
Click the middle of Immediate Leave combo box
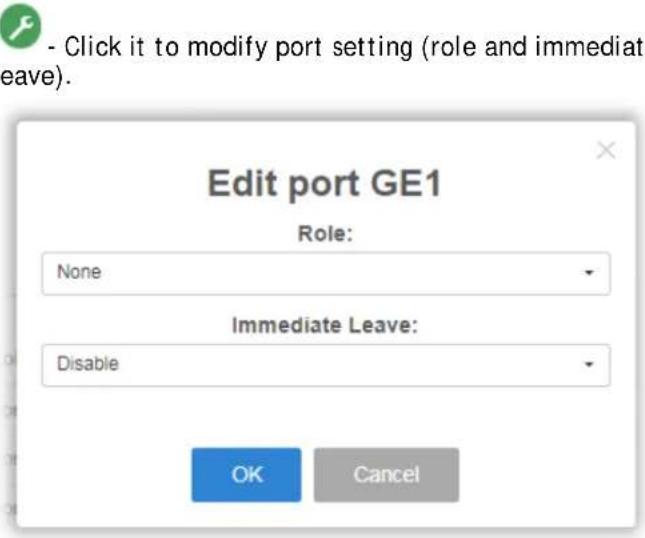click(x=326, y=365)
